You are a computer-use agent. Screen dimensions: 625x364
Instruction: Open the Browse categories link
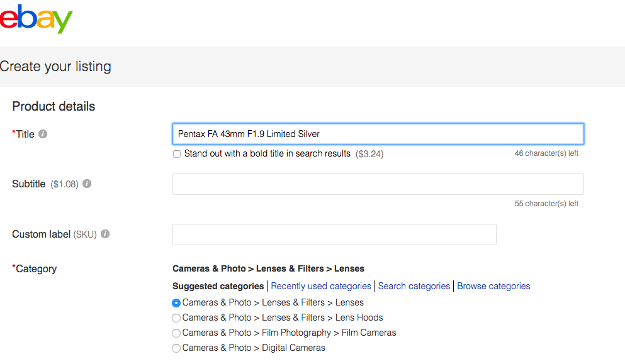click(x=493, y=286)
